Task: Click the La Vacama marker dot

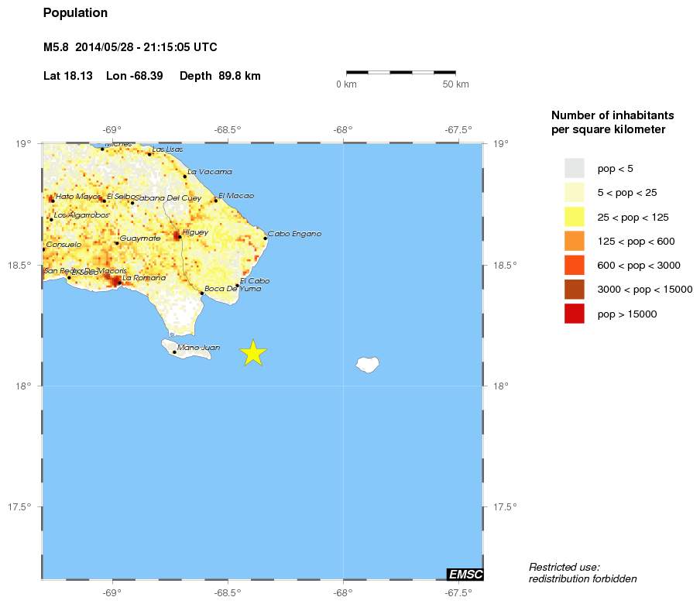Action: click(184, 177)
